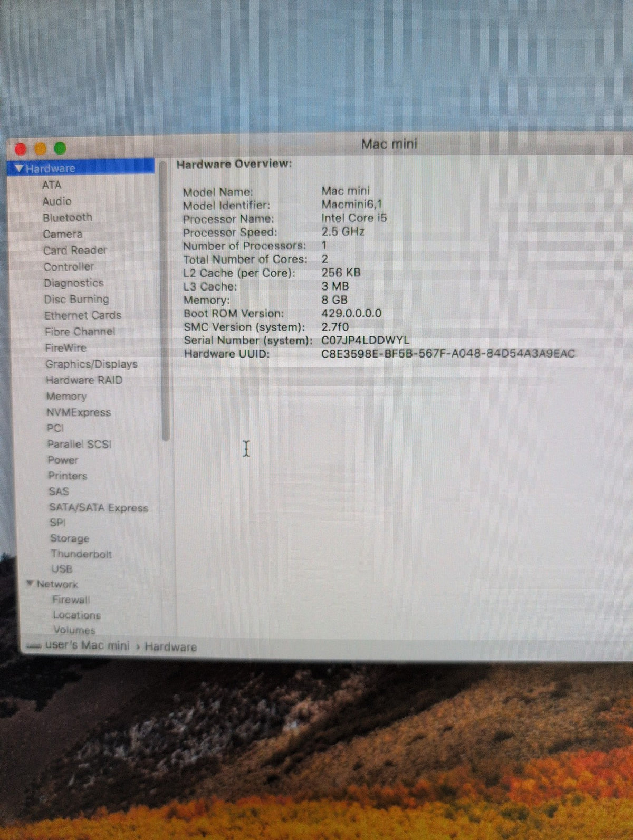Open the Printers section
The image size is (633, 840).
point(68,476)
